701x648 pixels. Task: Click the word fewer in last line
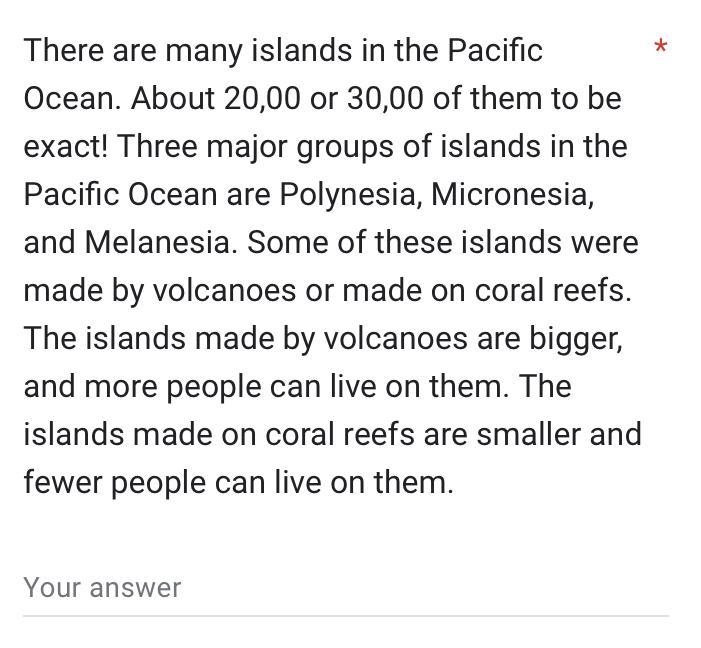pos(63,483)
